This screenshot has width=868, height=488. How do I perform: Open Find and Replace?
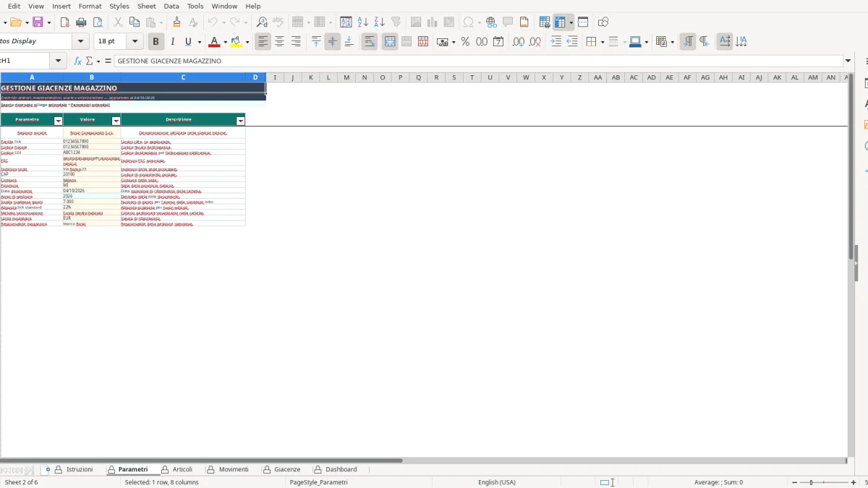coord(262,22)
